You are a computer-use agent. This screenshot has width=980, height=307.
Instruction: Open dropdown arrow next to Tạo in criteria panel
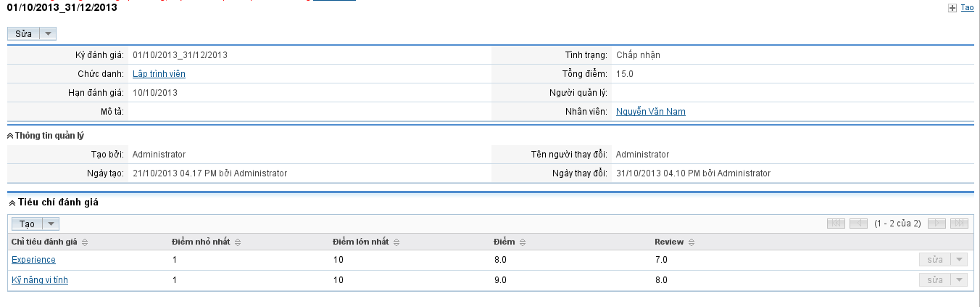click(x=51, y=224)
